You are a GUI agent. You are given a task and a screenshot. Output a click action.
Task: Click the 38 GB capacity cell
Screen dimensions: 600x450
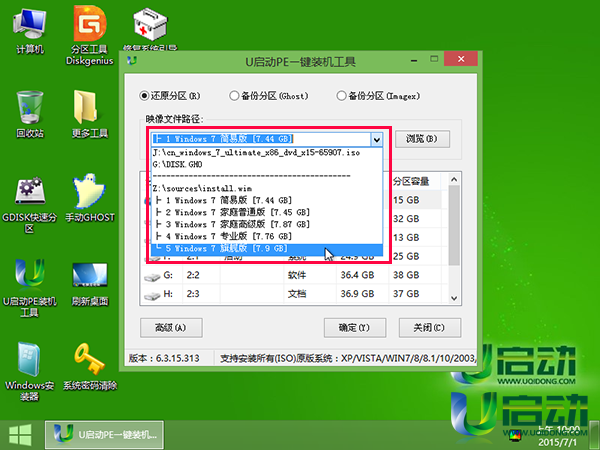[406, 275]
